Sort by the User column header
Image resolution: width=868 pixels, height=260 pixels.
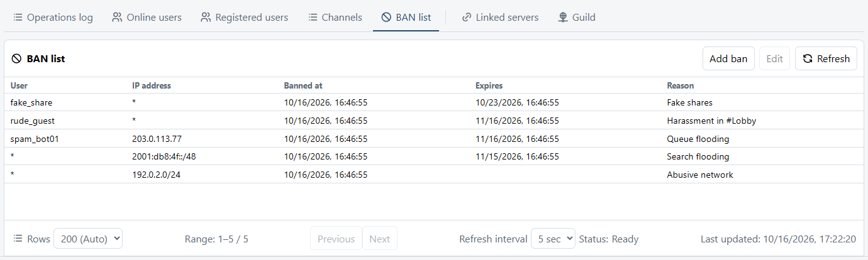19,85
